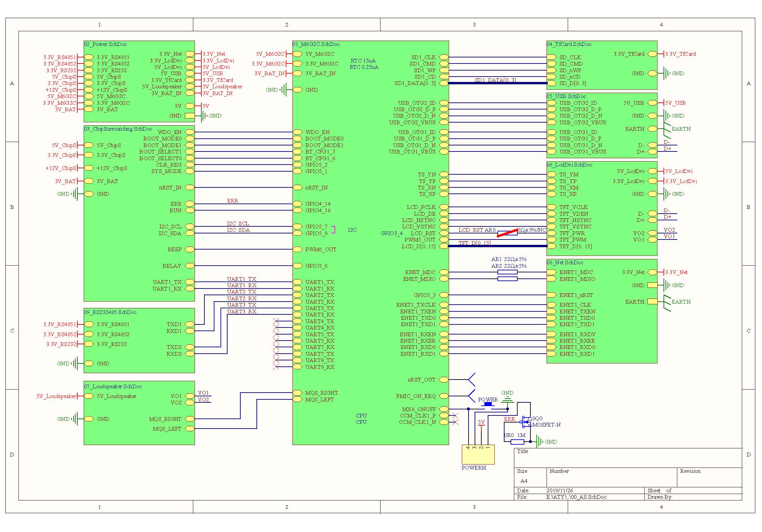The image size is (762, 532).
Task: Select the RTC 15uA text note
Action: coord(363,61)
